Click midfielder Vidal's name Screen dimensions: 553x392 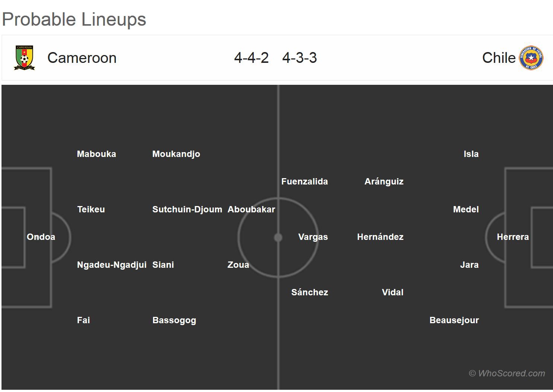coord(392,292)
